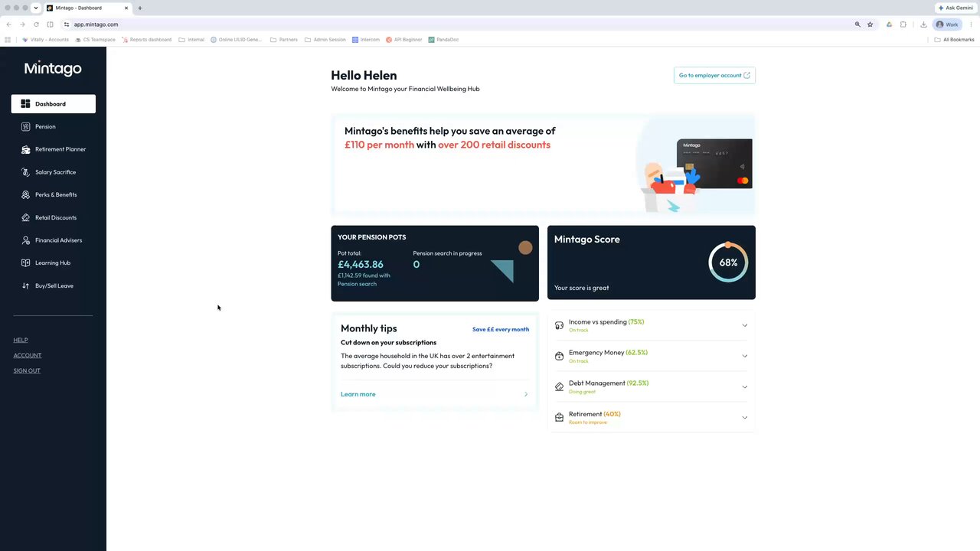Click Save ££ every month text

tap(501, 329)
